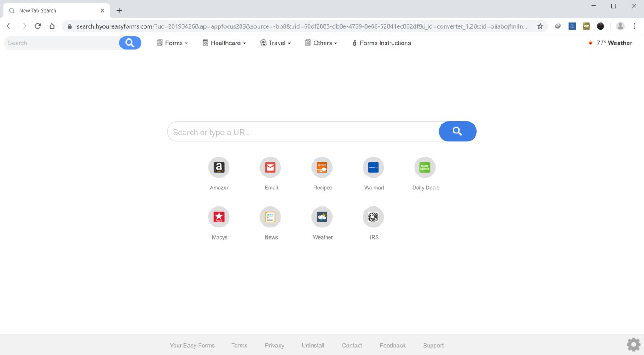Reload the current page
Screen dimensions: 644x355
38,26
